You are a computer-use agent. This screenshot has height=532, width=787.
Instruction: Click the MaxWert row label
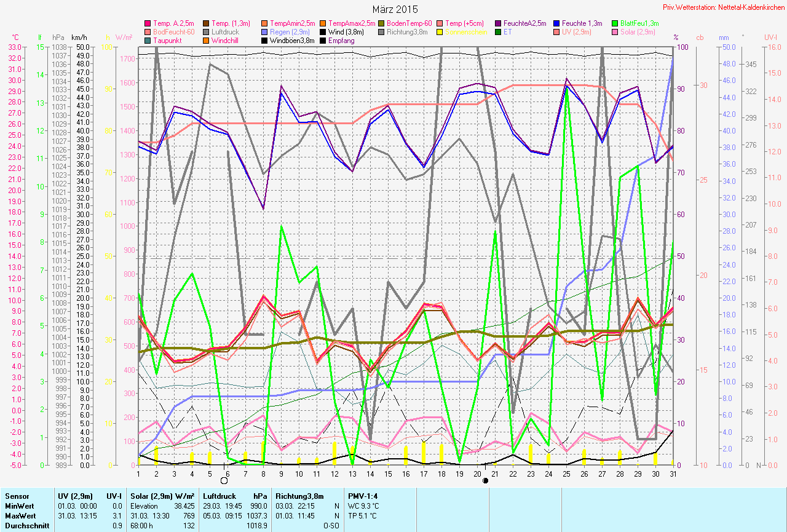21,515
